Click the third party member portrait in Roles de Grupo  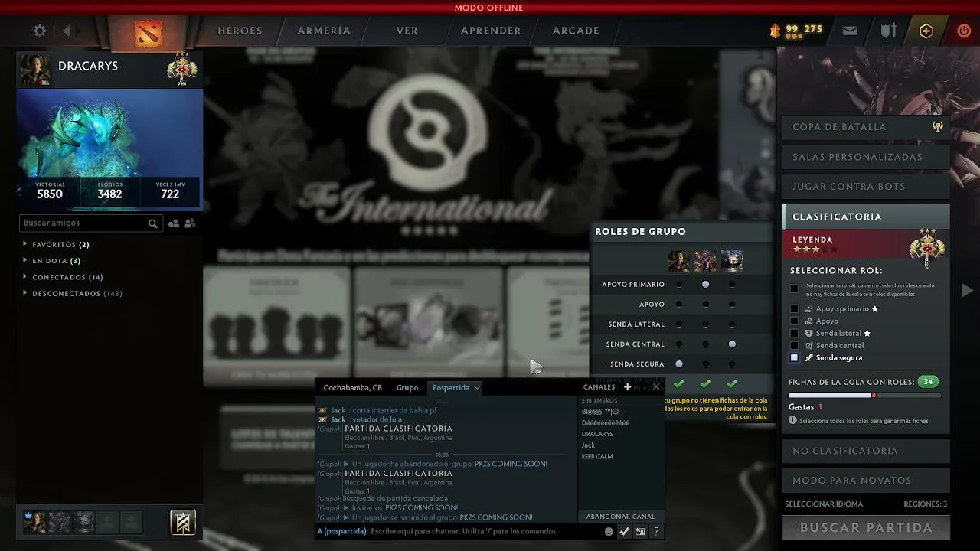(732, 261)
